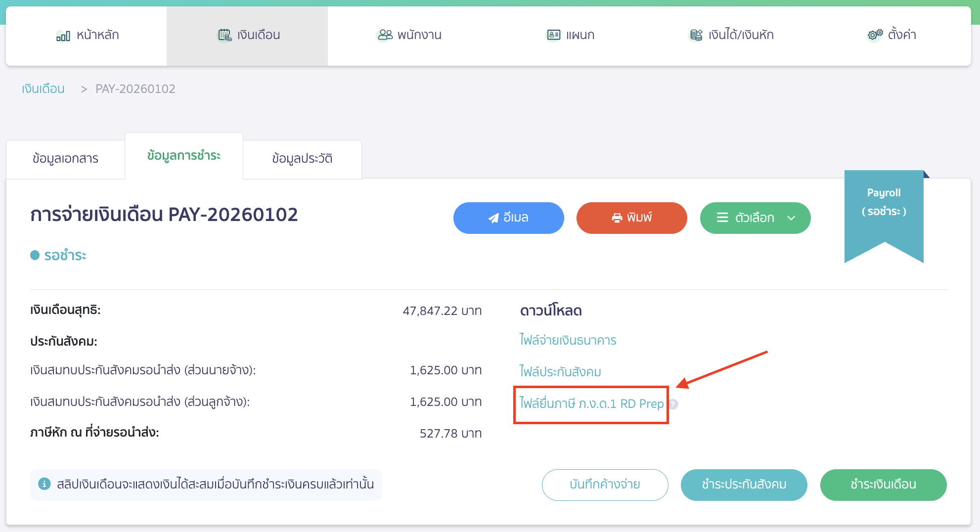The height and width of the screenshot is (532, 980).
Task: Click the income/deduction coins icon
Action: point(696,35)
